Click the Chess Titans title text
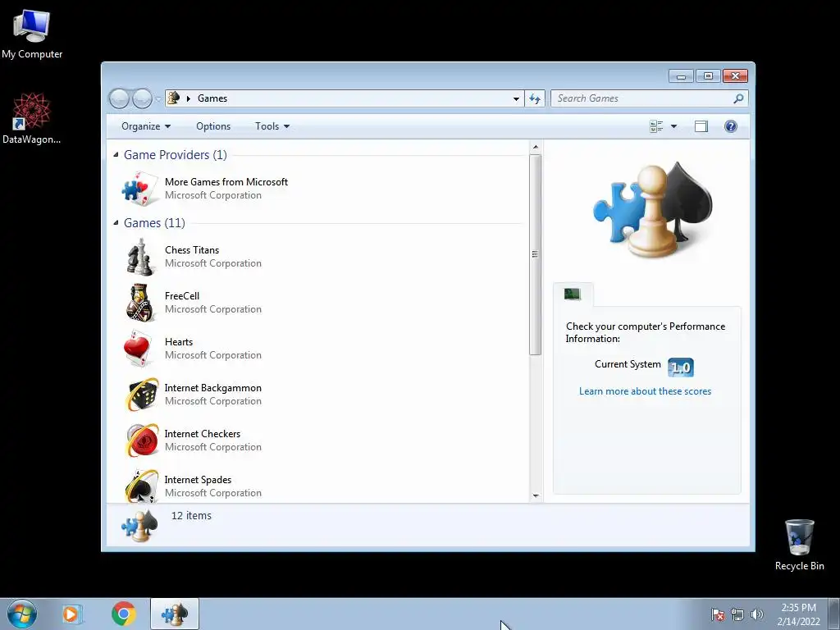The image size is (840, 630). [x=192, y=250]
